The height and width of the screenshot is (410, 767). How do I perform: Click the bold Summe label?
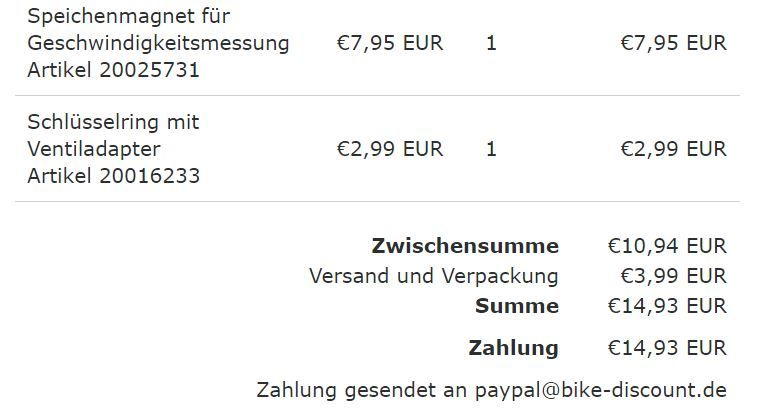point(517,306)
